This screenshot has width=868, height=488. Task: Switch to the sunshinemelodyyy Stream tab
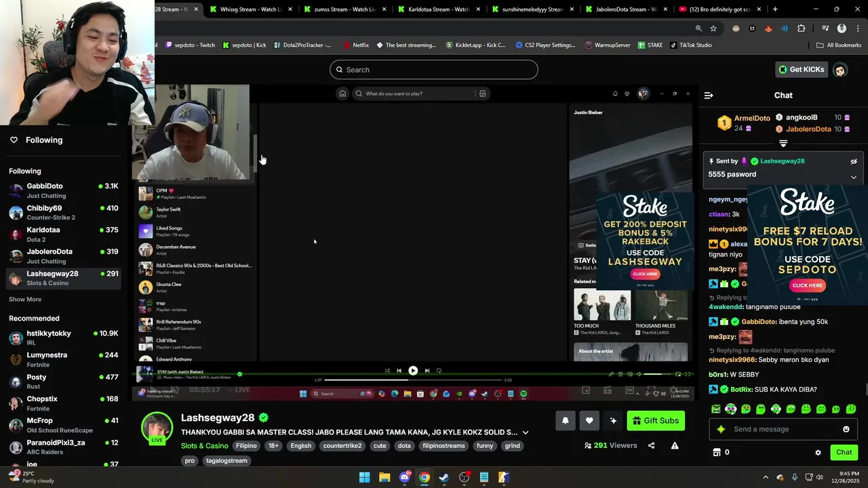pyautogui.click(x=533, y=9)
